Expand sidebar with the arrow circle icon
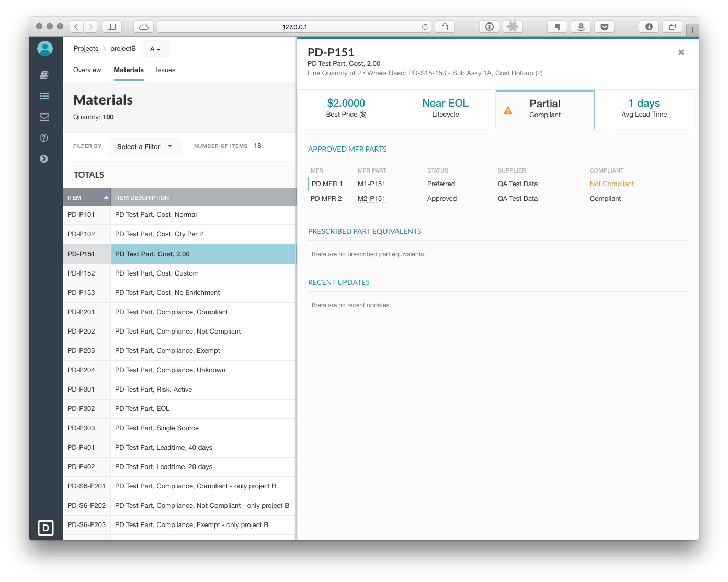This screenshot has width=728, height=582. pos(44,158)
